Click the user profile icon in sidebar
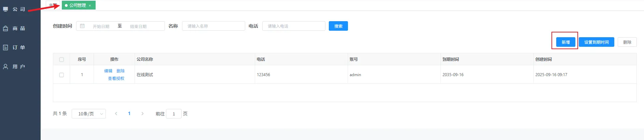Viewport: 644px width, 140px height. click(5, 67)
